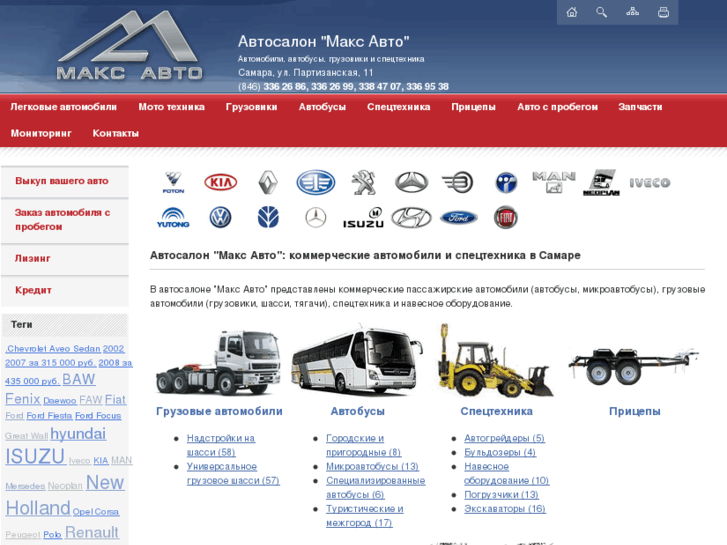Select the Volkswagen brand logo
This screenshot has height=545, width=727.
[220, 218]
